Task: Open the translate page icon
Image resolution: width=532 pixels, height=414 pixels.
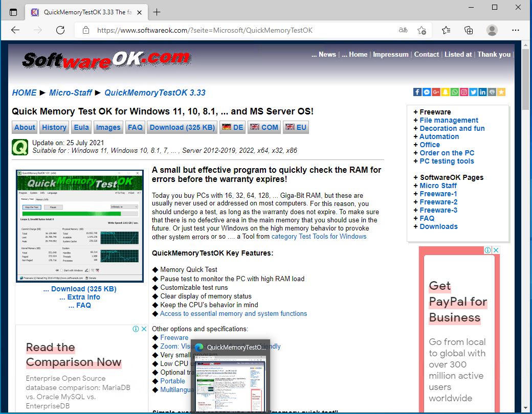Action: 403,30
